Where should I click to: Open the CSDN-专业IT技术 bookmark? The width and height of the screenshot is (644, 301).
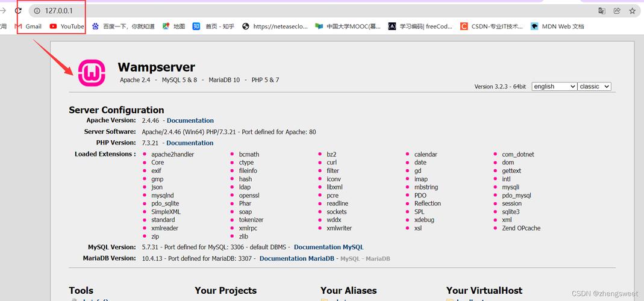tap(492, 26)
